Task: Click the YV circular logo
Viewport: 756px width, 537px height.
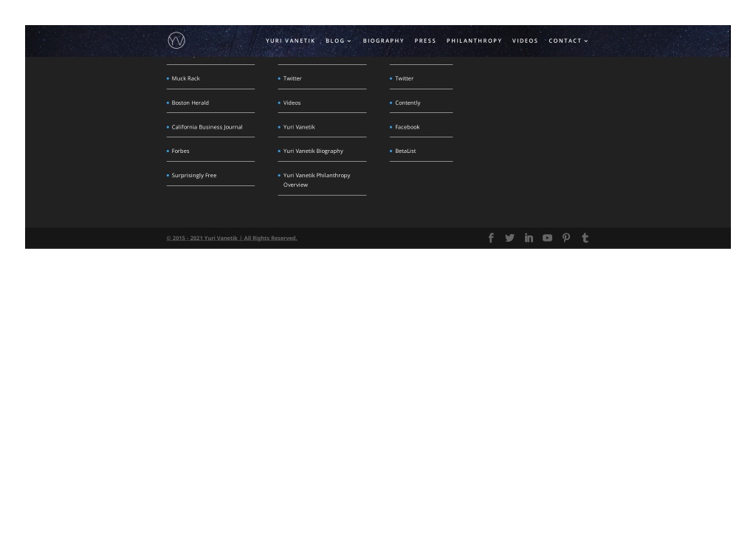Action: [176, 41]
